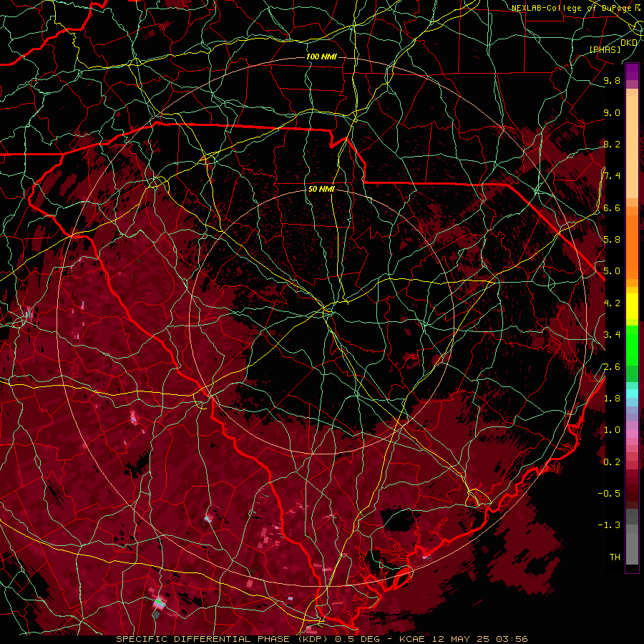The image size is (644, 644).
Task: Click the 3.4 scale label
Action: (612, 335)
